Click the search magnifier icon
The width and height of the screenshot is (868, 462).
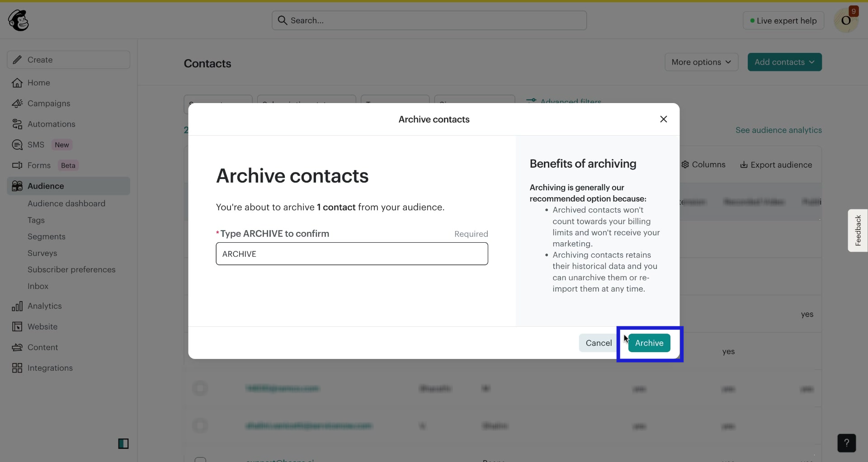click(x=282, y=20)
